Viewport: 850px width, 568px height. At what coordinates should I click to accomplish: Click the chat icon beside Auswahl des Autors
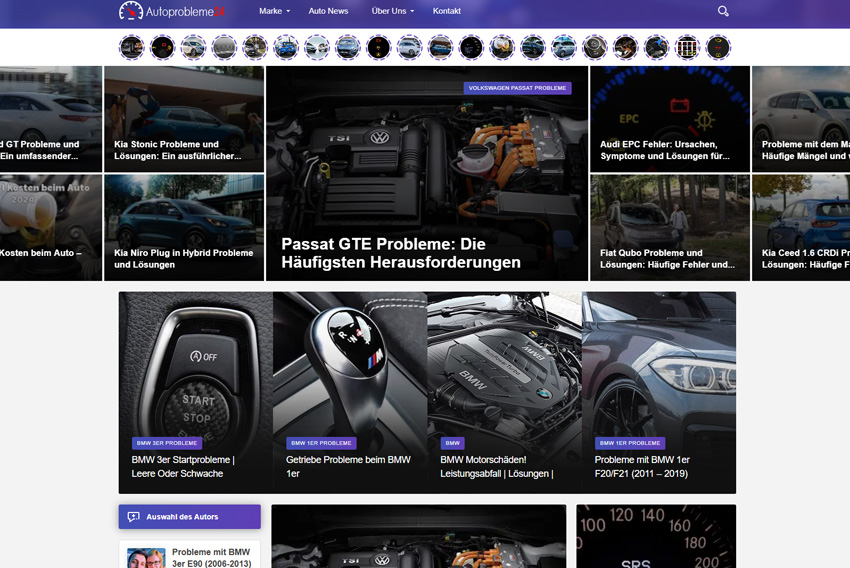tap(133, 517)
